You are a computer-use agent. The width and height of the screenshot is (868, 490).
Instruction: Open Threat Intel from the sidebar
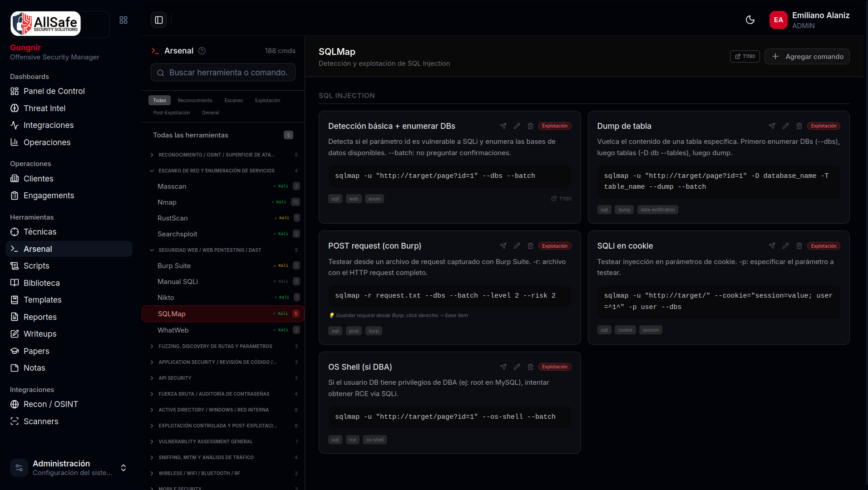tap(69, 108)
